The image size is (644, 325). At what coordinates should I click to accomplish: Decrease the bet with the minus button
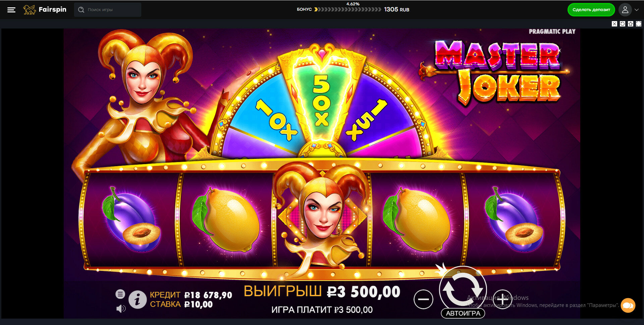click(x=423, y=299)
